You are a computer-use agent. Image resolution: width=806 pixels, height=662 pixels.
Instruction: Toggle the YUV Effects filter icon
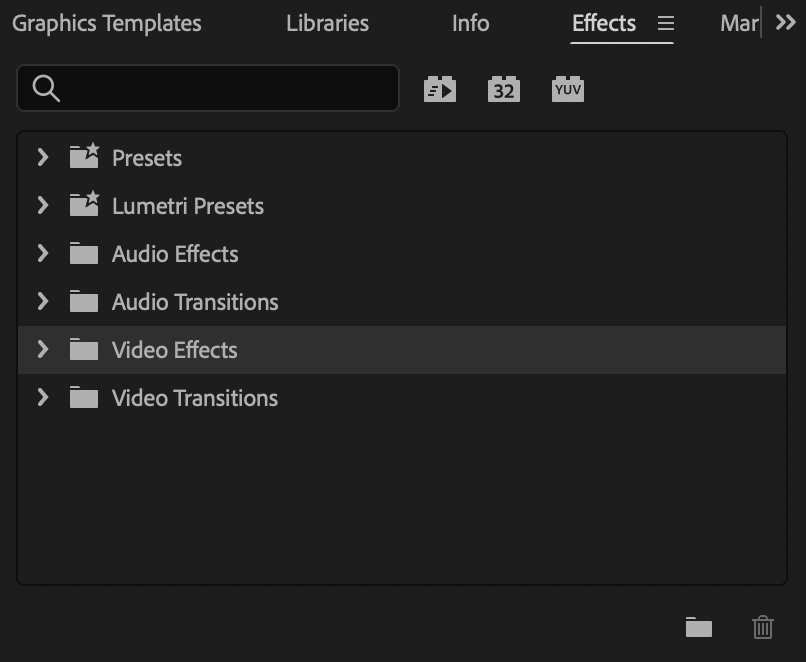click(x=567, y=89)
